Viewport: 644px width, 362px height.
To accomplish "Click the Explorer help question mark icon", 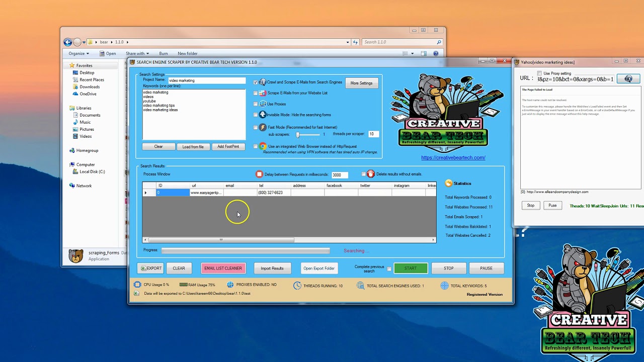I will [x=436, y=53].
